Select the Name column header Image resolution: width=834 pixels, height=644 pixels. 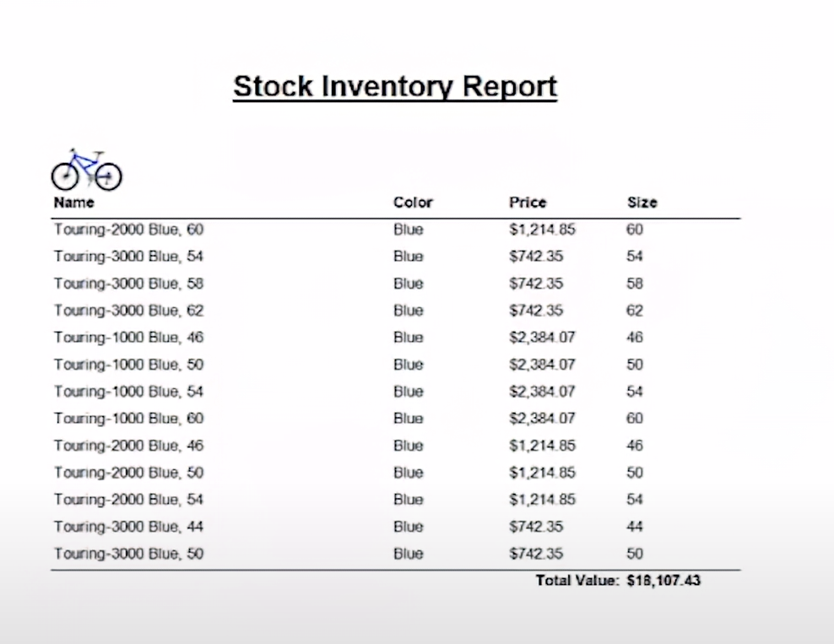(74, 203)
